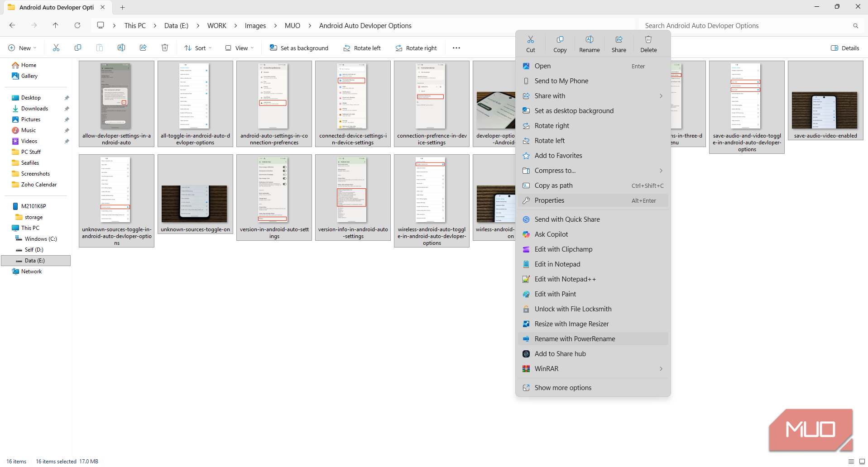Open Gallery in the navigation pane

tap(29, 76)
